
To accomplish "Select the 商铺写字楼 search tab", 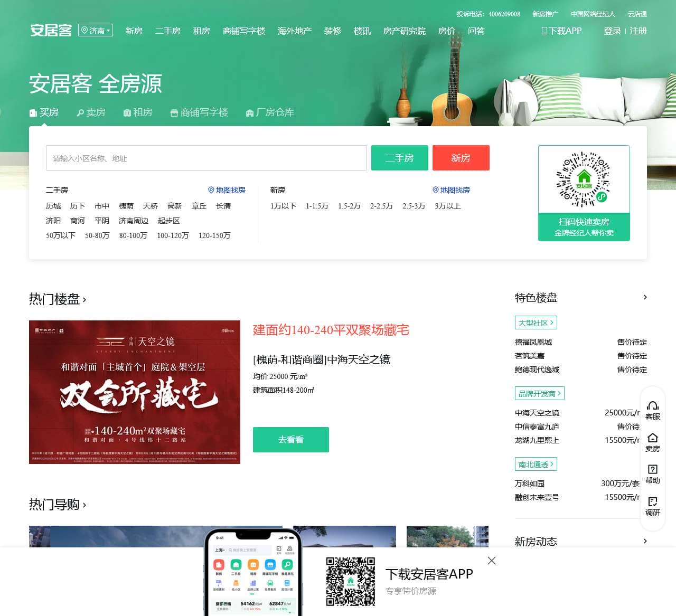I will 199,112.
